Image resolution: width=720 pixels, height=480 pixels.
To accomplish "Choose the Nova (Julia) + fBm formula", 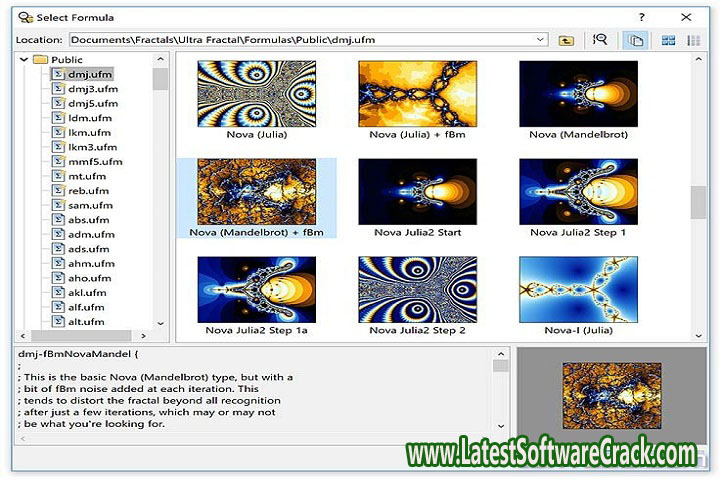I will 417,93.
